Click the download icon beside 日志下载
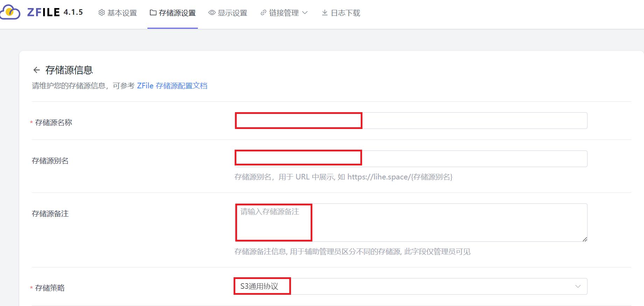The width and height of the screenshot is (644, 306). point(325,13)
